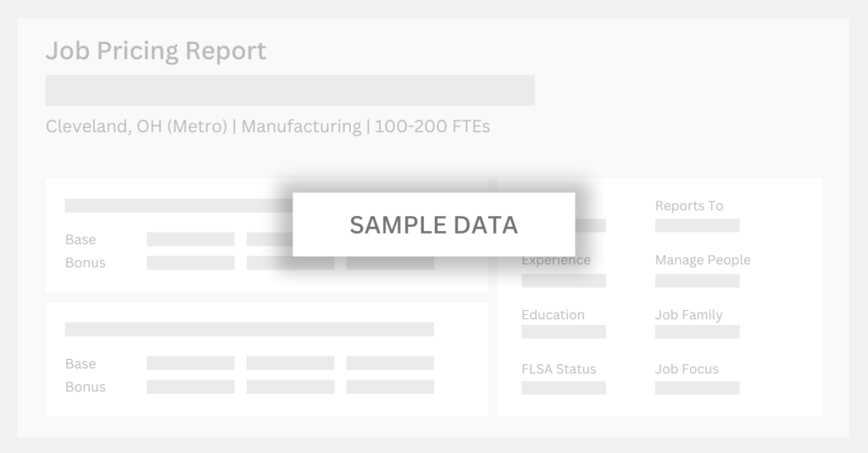Select the value field under Job Focus

click(x=697, y=388)
